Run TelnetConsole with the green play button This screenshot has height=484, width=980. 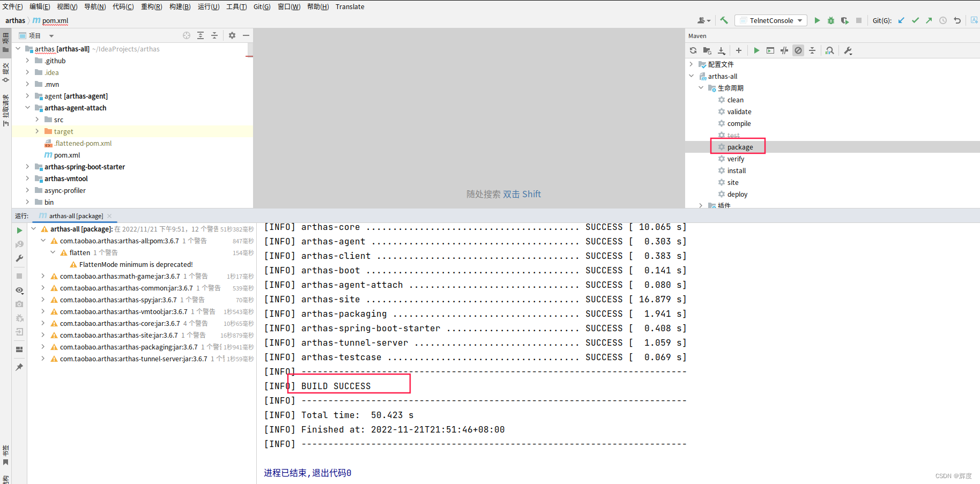(817, 20)
